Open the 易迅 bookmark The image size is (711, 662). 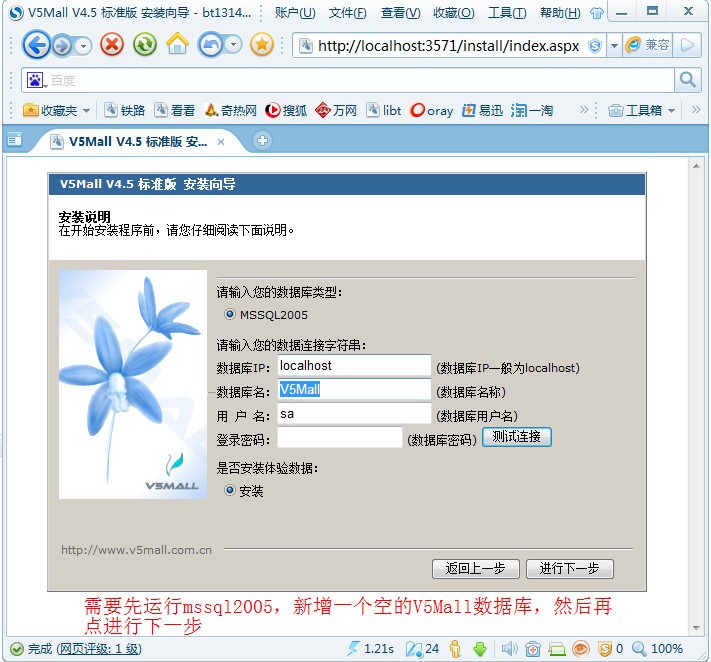482,110
